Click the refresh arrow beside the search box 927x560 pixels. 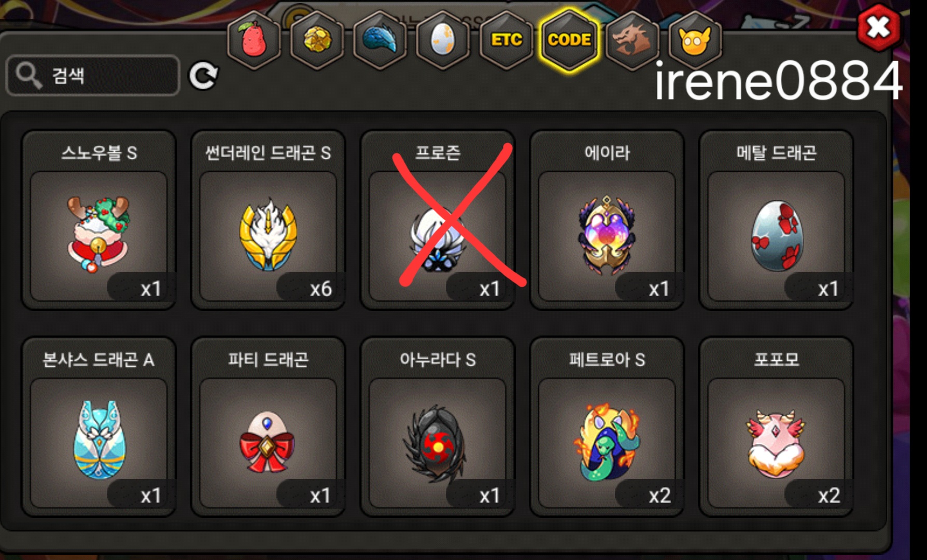[x=203, y=76]
